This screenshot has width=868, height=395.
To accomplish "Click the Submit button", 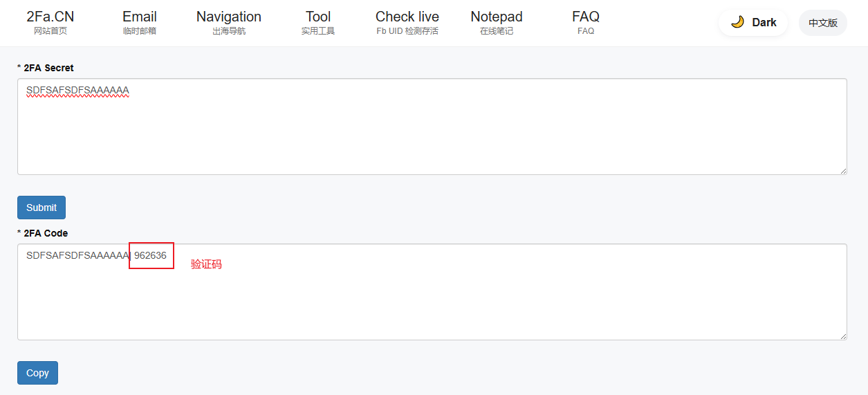I will (41, 208).
